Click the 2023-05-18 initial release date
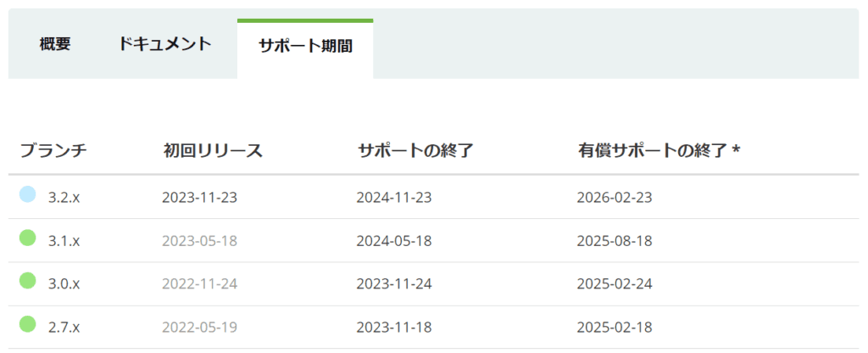 pos(199,241)
